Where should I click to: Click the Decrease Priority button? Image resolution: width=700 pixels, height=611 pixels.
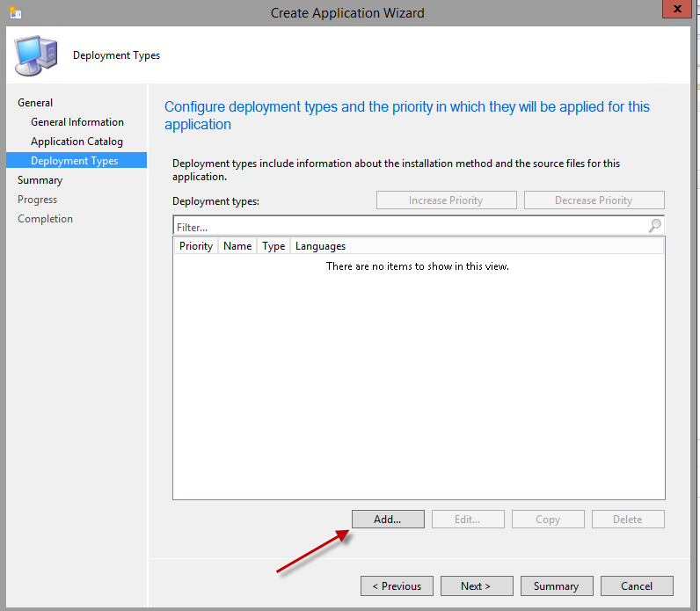tap(594, 200)
